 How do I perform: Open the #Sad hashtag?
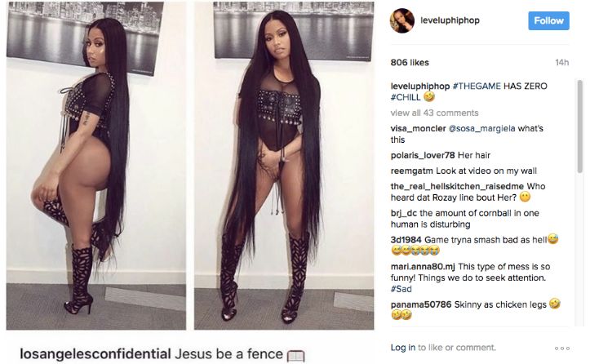401,289
